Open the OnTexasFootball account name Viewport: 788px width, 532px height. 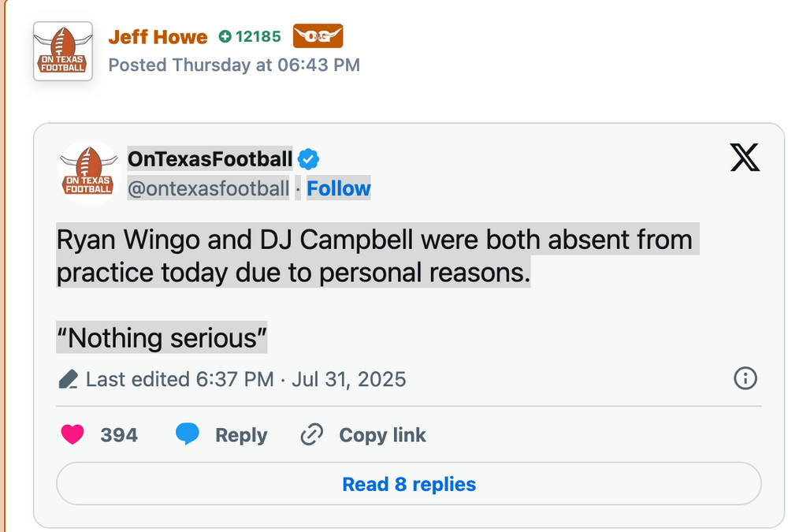(x=210, y=159)
